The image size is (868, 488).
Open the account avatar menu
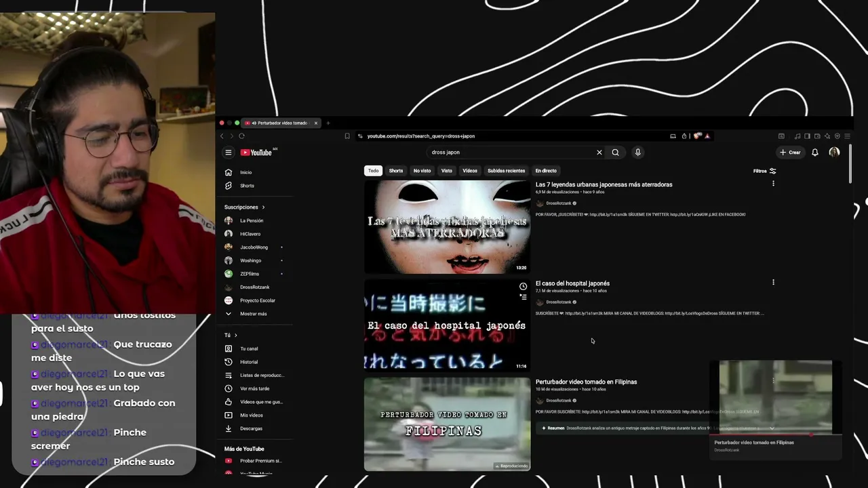click(x=834, y=152)
